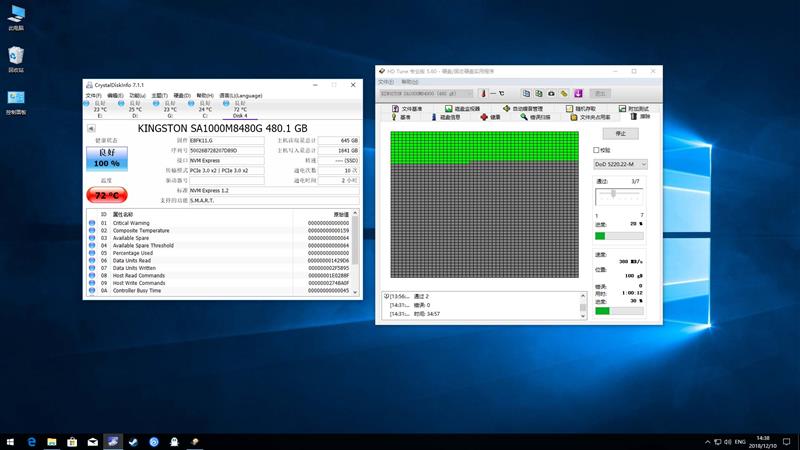Open HD Tune File menu
The width and height of the screenshot is (800, 450).
coord(386,82)
